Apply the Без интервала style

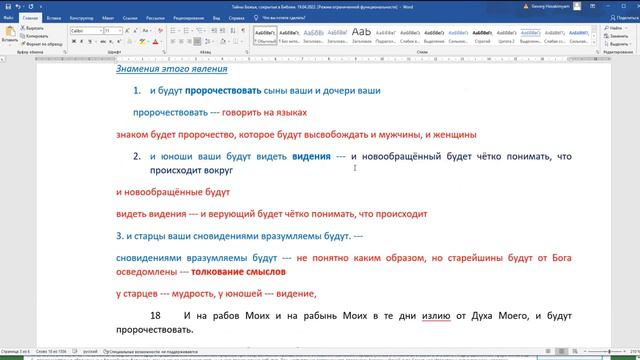tap(289, 36)
